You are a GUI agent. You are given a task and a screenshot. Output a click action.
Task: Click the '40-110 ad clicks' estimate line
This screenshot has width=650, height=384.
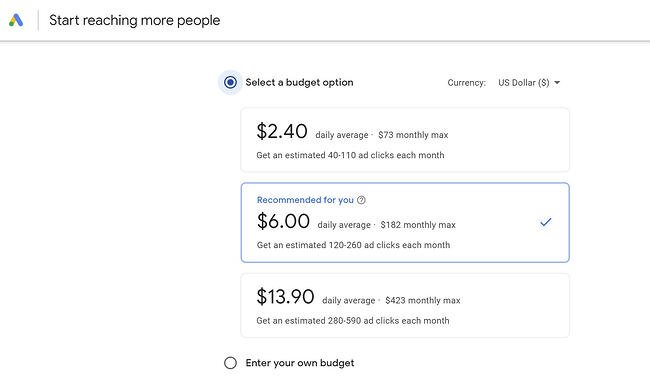point(350,155)
